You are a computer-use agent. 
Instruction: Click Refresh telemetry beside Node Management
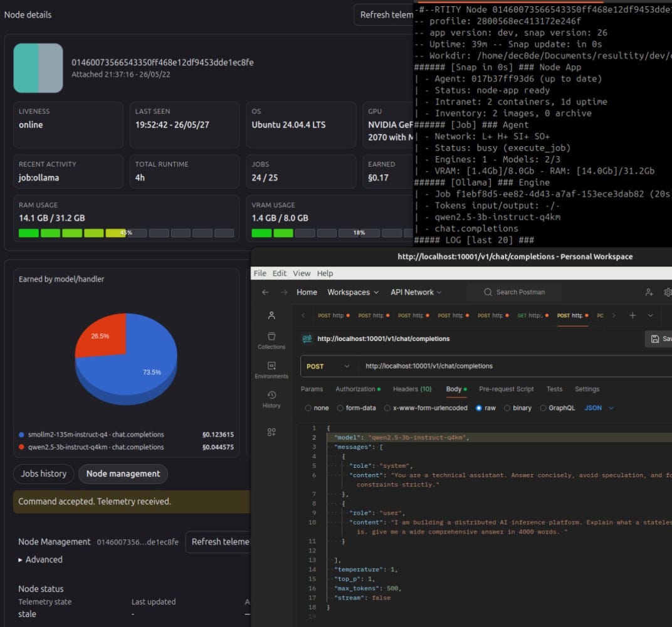(x=218, y=542)
